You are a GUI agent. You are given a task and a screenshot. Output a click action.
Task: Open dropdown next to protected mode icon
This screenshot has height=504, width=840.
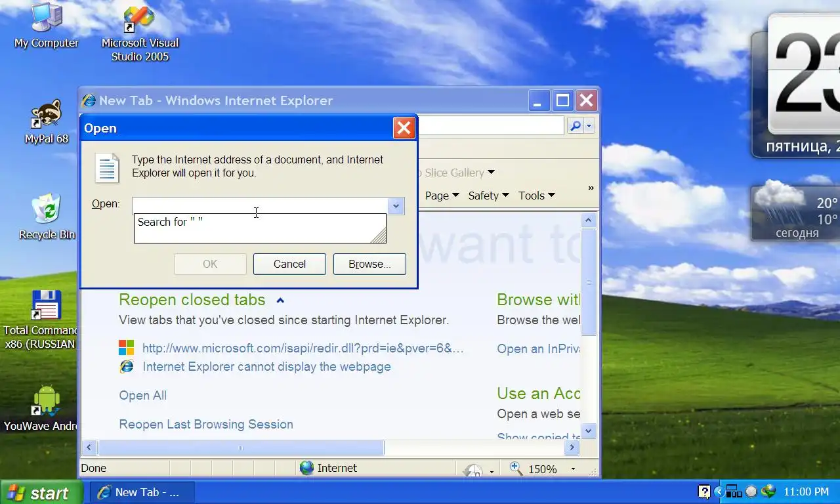coord(492,471)
